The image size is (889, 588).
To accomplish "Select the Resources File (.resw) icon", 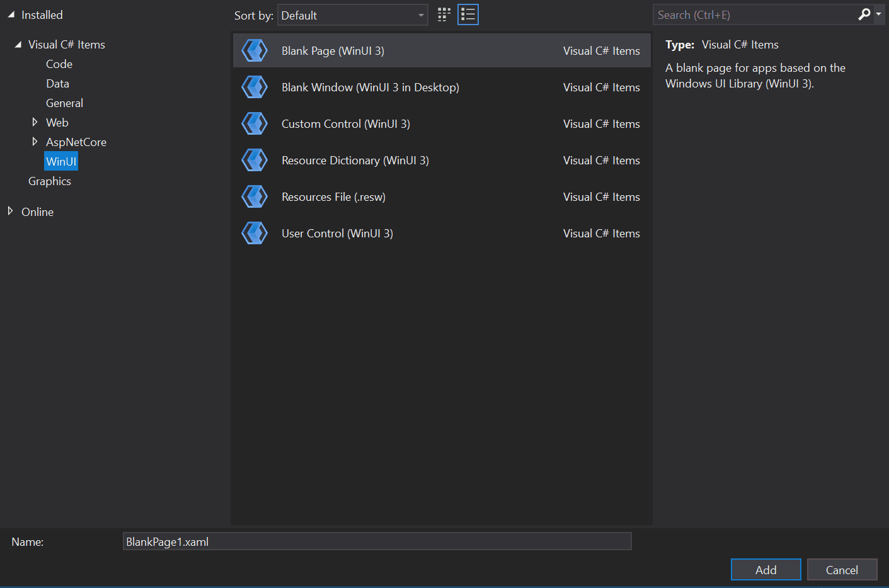I will (x=255, y=197).
